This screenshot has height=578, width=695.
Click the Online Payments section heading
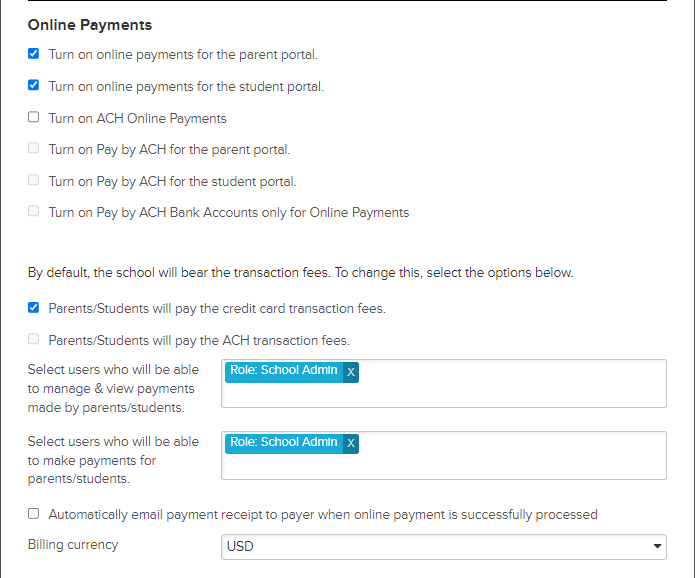90,25
